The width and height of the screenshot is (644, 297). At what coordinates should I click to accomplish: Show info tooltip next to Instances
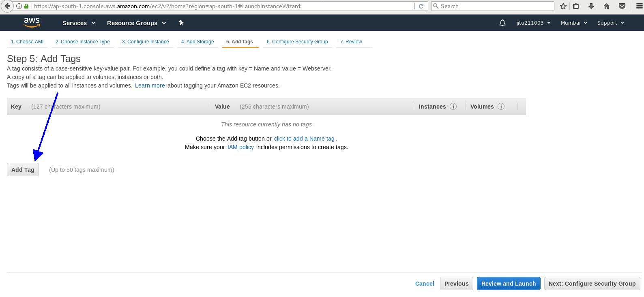[x=453, y=107]
